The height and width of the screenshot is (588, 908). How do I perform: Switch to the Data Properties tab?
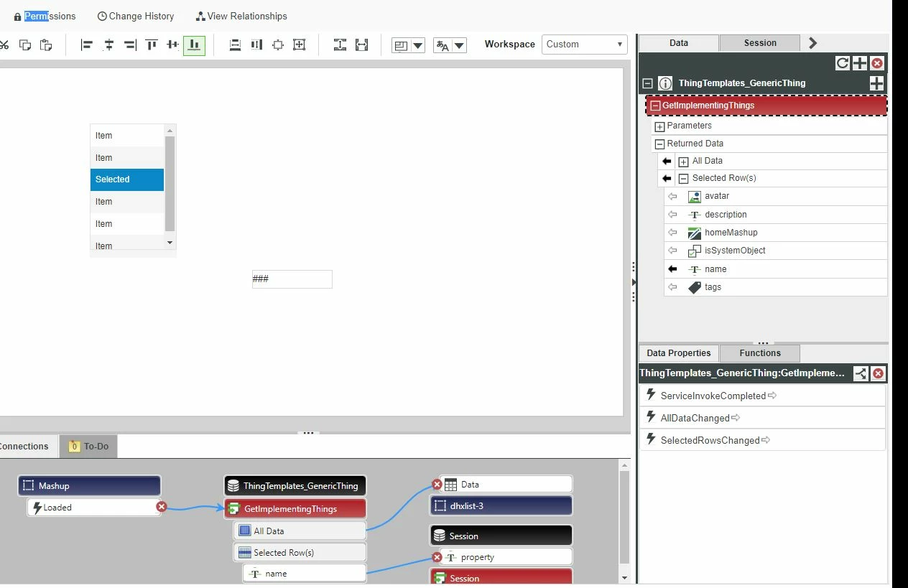[678, 353]
